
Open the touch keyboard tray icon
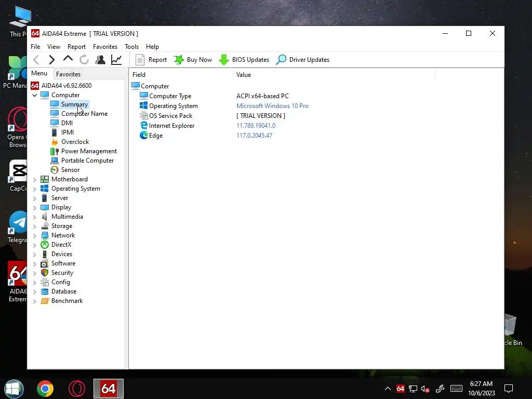[x=456, y=389]
